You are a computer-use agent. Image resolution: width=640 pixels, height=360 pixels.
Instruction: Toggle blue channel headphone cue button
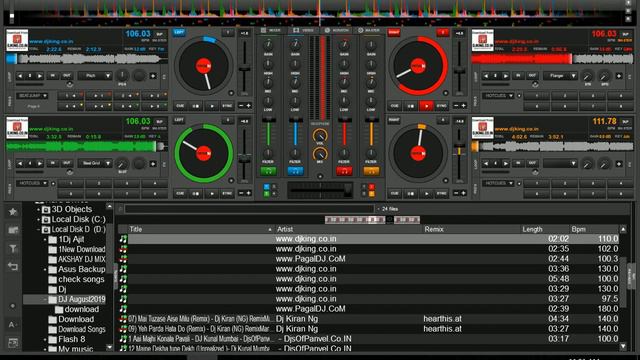click(x=295, y=171)
